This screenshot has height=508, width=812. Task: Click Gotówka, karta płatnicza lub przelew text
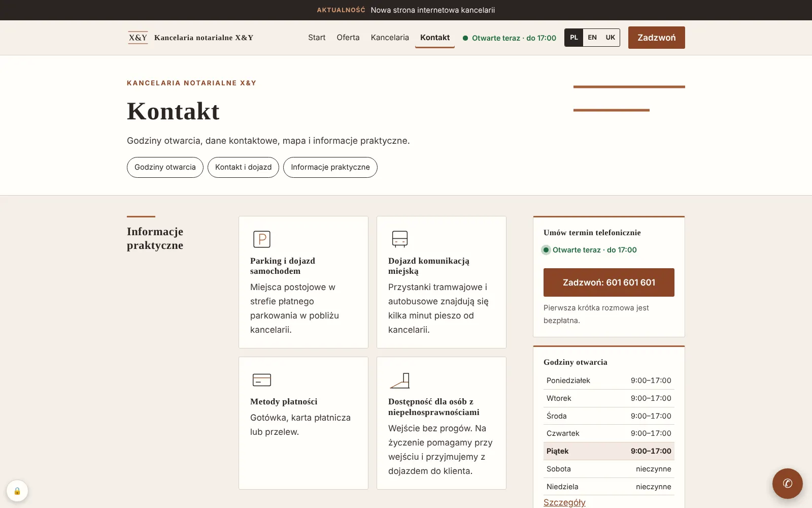point(300,425)
